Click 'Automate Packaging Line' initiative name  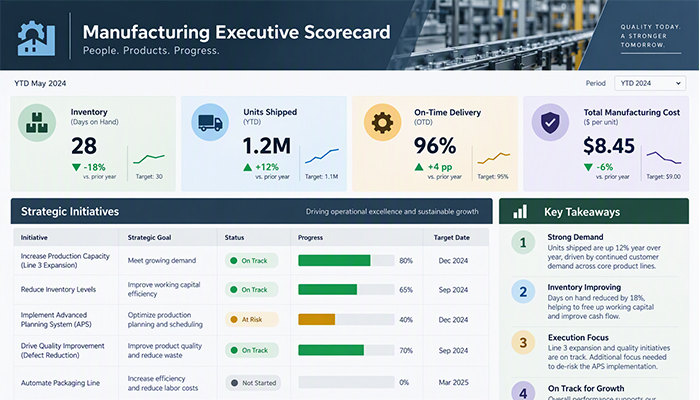point(60,383)
